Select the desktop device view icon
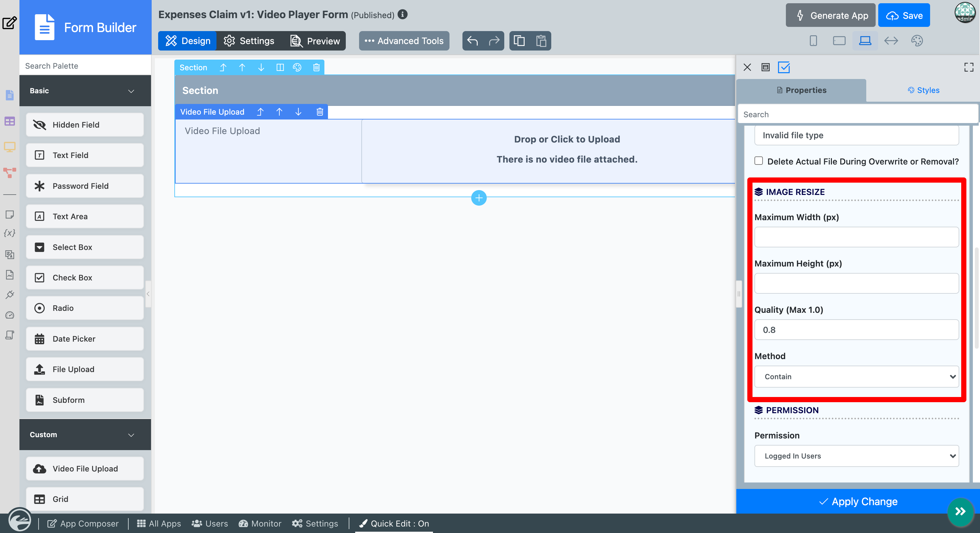 865,41
